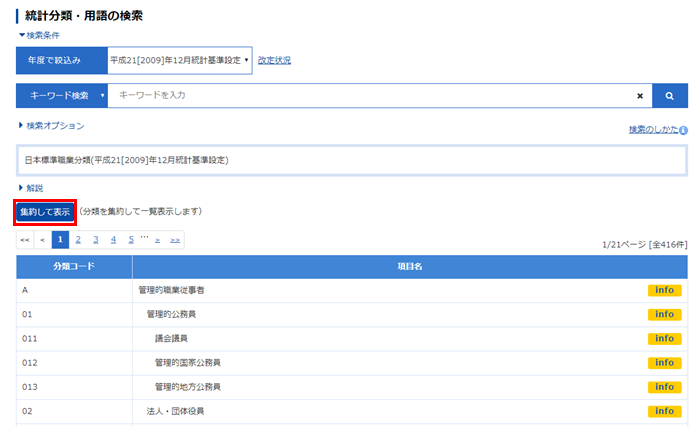
Task: Select the 議会議員 row text
Action: 171,339
